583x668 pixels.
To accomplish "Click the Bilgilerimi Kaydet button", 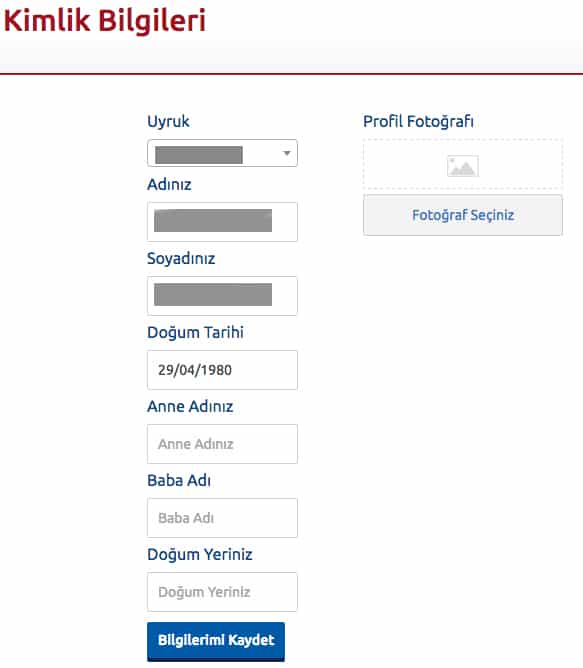I will pyautogui.click(x=216, y=641).
